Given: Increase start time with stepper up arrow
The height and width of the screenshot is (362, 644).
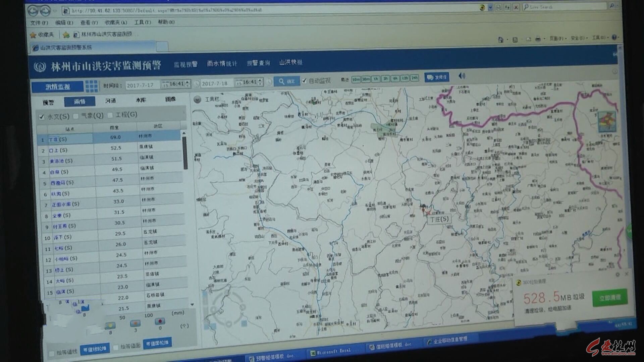Looking at the screenshot, I should (187, 82).
